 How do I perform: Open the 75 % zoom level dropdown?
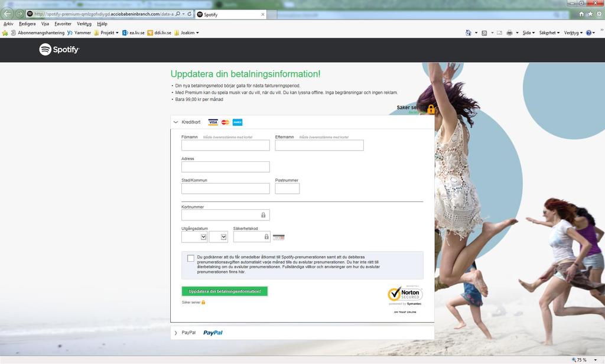pyautogui.click(x=596, y=360)
